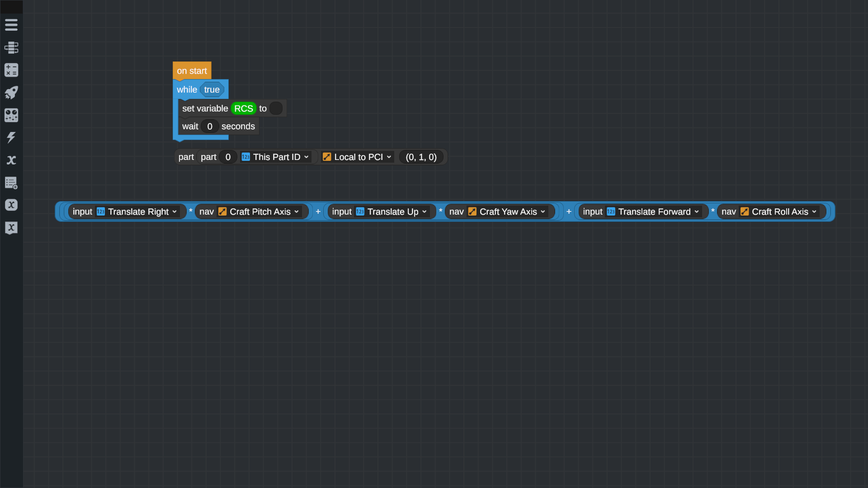
Task: Click the 'nav' label before Craft Yaw Axis
Action: tap(457, 211)
